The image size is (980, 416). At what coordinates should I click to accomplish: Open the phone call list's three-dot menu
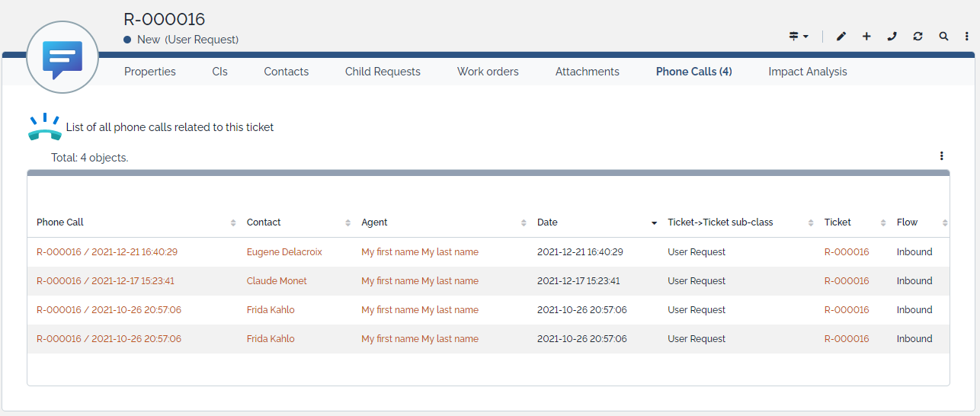point(942,156)
